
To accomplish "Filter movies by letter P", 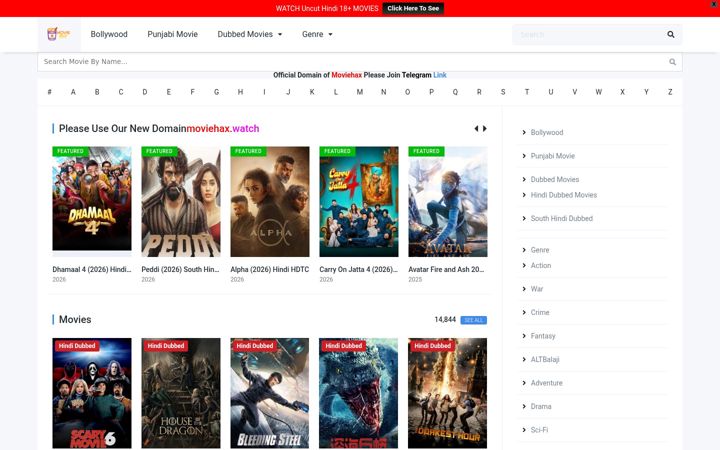I will coord(431,92).
